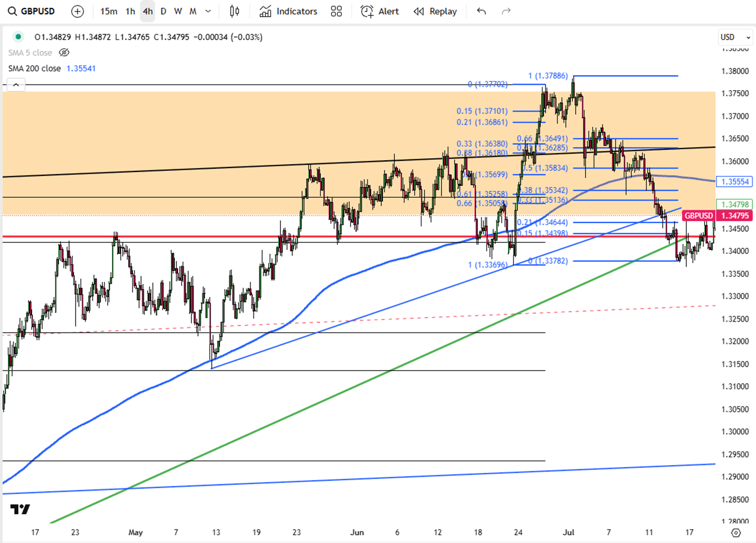The image size is (756, 543).
Task: Open the candlestick chart type icon
Action: pos(234,11)
